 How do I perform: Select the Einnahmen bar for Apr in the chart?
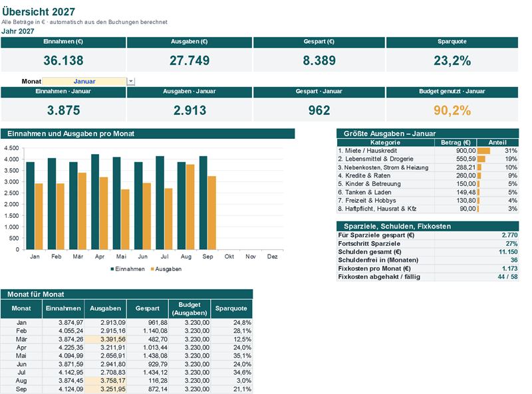95,202
